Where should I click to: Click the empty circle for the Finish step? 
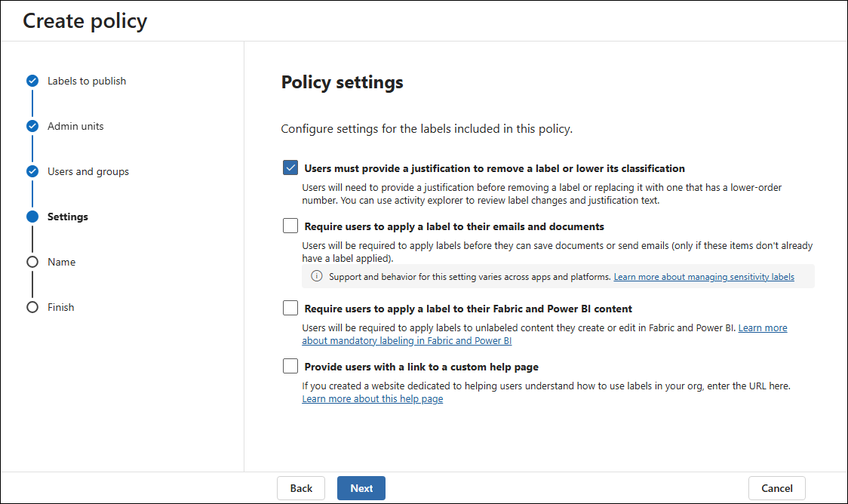coord(32,307)
